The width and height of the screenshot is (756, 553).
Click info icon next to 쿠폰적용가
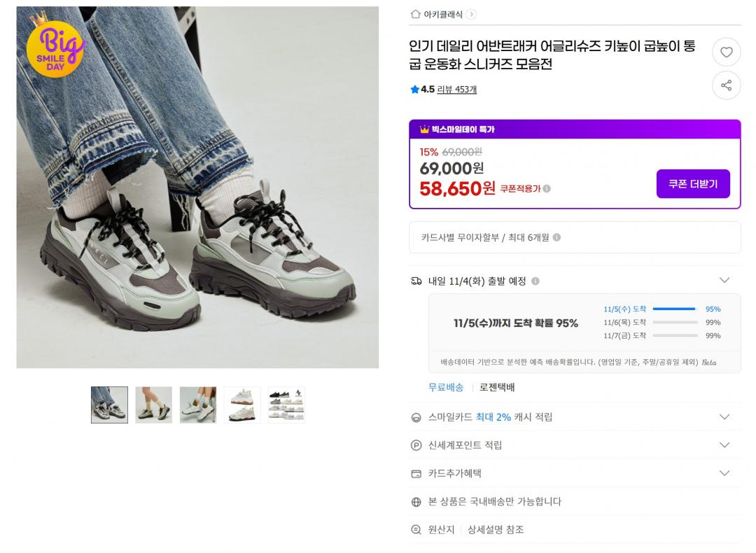pyautogui.click(x=547, y=188)
